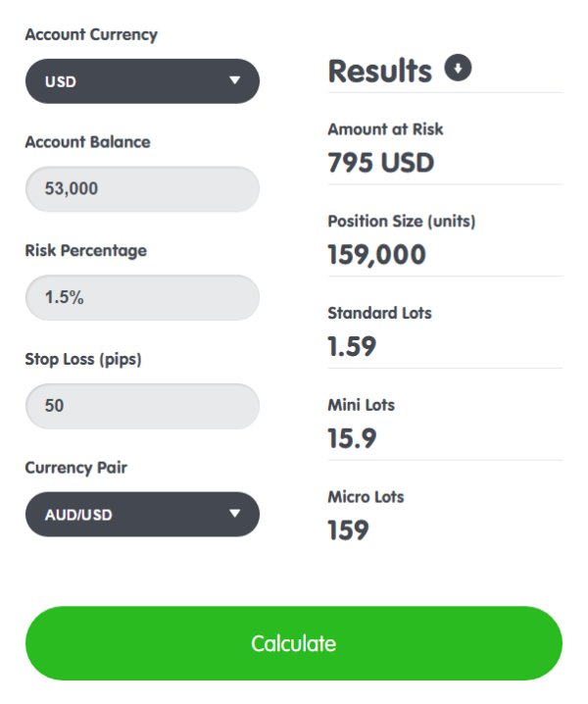Click the download icon beside Results
588x704 pixels.
coord(458,68)
